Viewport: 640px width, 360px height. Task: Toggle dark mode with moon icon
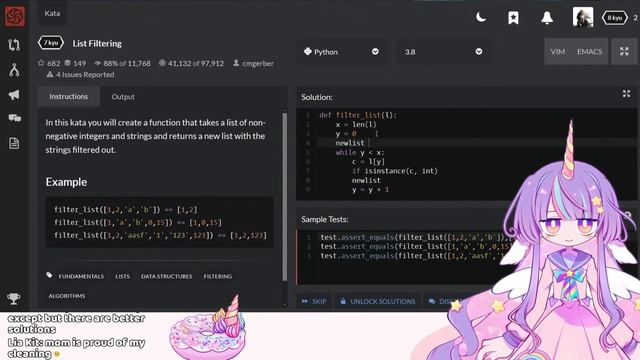tap(481, 18)
